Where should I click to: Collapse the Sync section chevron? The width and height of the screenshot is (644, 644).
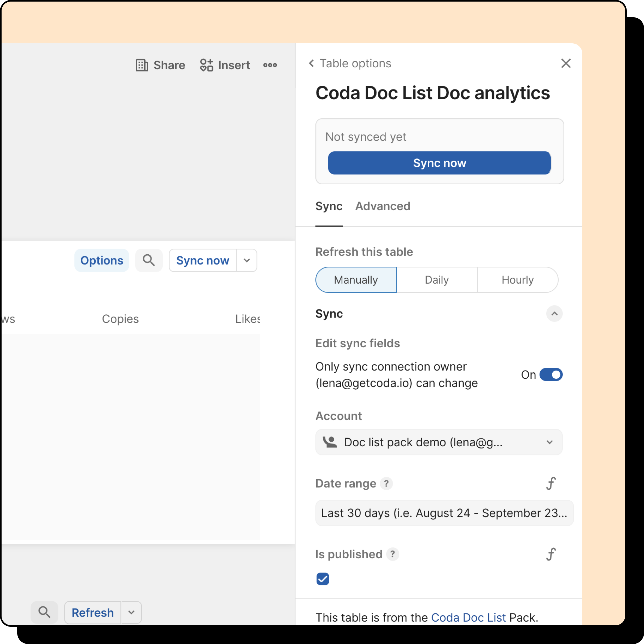554,314
